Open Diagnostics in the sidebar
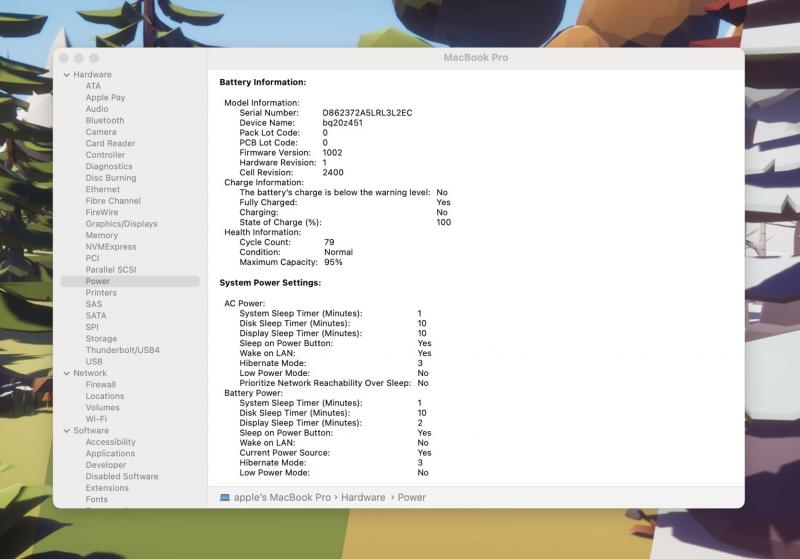800x559 pixels. pos(109,166)
